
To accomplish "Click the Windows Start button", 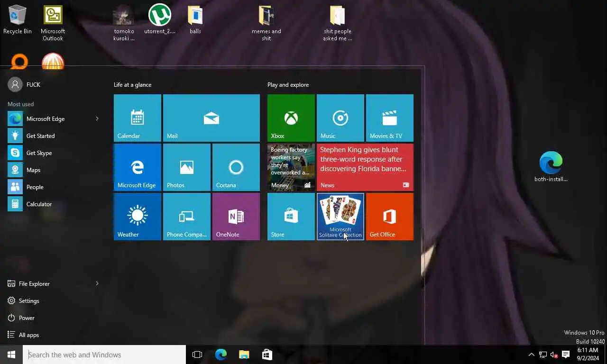I will [x=11, y=355].
